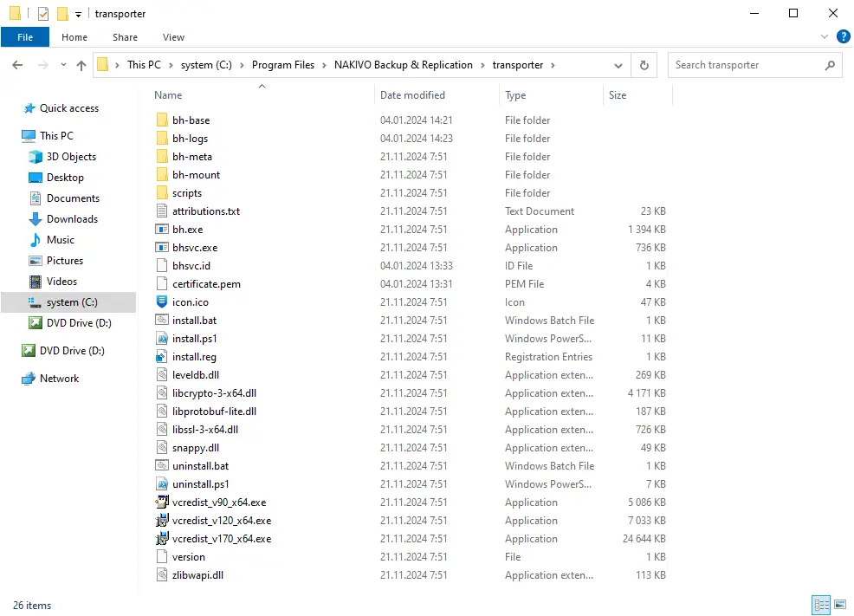Click the Search transporter field

[755, 65]
